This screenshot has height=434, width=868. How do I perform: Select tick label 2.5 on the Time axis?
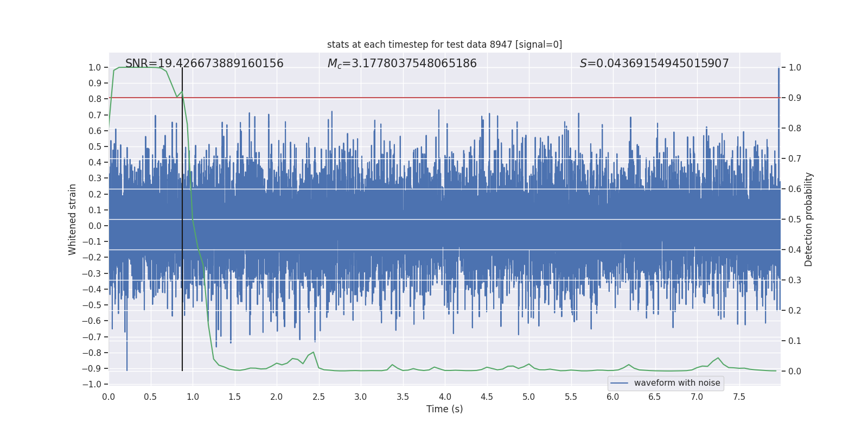click(318, 397)
